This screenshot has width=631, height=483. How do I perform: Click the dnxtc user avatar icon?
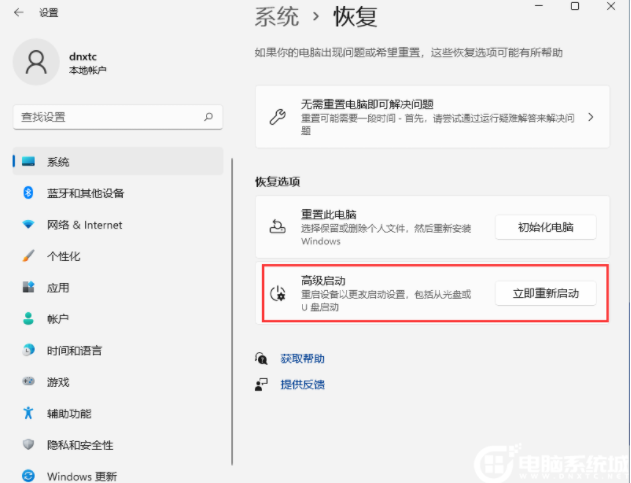tap(36, 62)
